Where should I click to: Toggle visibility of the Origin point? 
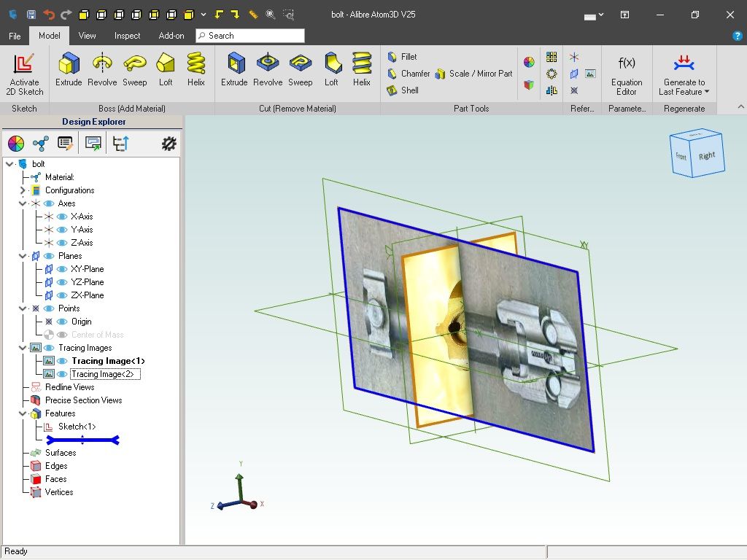click(62, 322)
